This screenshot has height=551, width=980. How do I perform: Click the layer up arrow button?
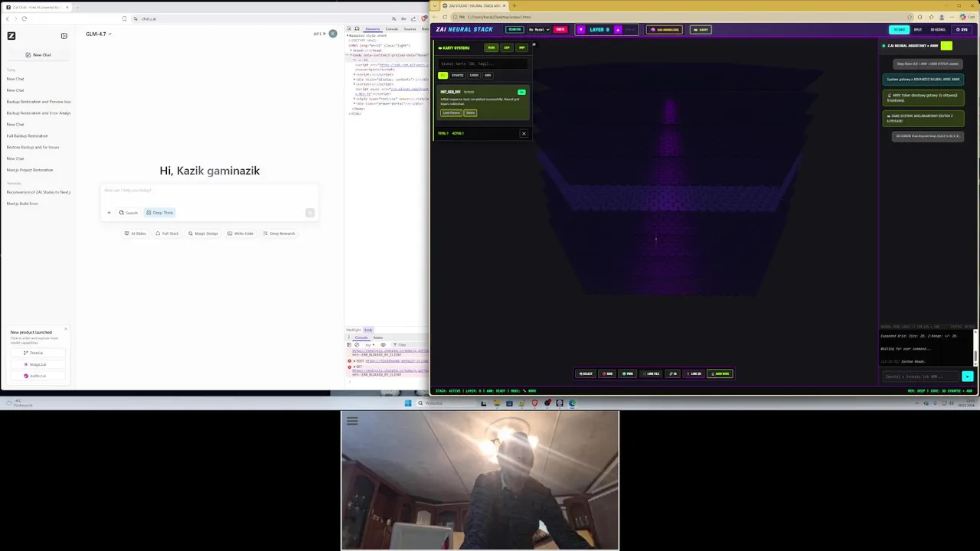[618, 30]
